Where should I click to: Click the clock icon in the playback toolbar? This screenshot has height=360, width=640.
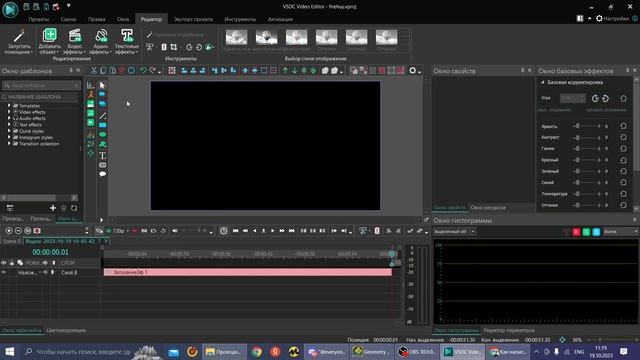[x=224, y=231]
